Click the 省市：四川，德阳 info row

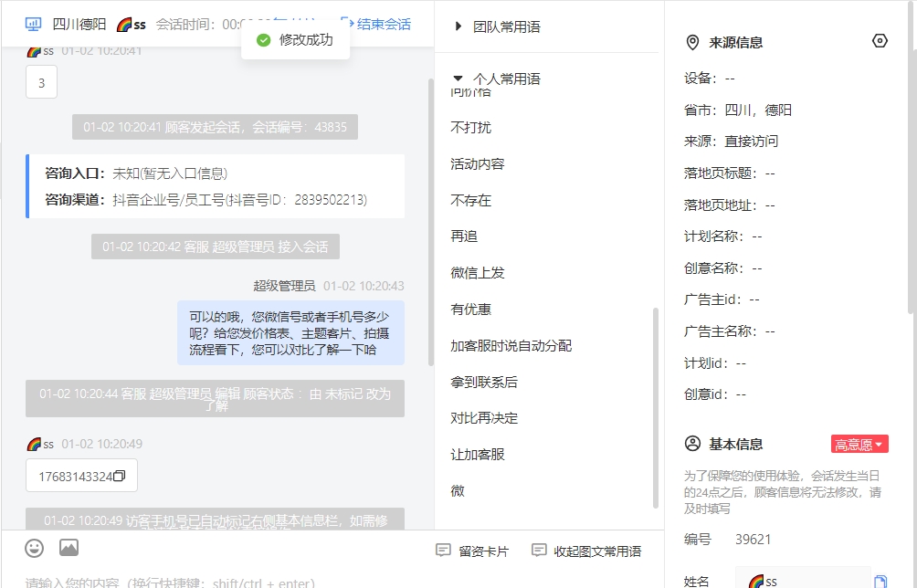[738, 110]
